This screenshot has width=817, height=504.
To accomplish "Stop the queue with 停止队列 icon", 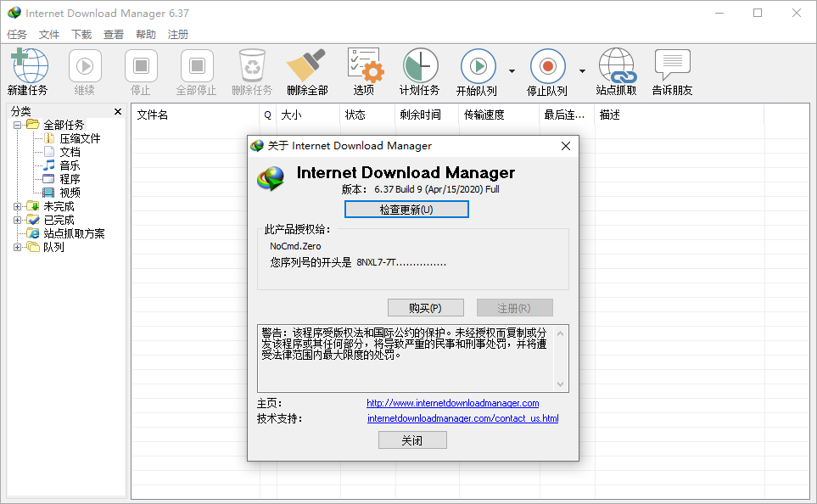I will click(547, 71).
